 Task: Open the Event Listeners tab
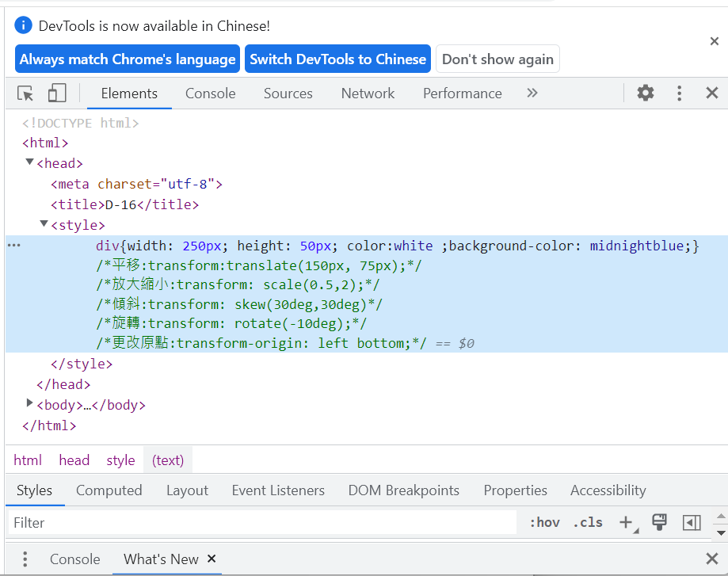278,490
